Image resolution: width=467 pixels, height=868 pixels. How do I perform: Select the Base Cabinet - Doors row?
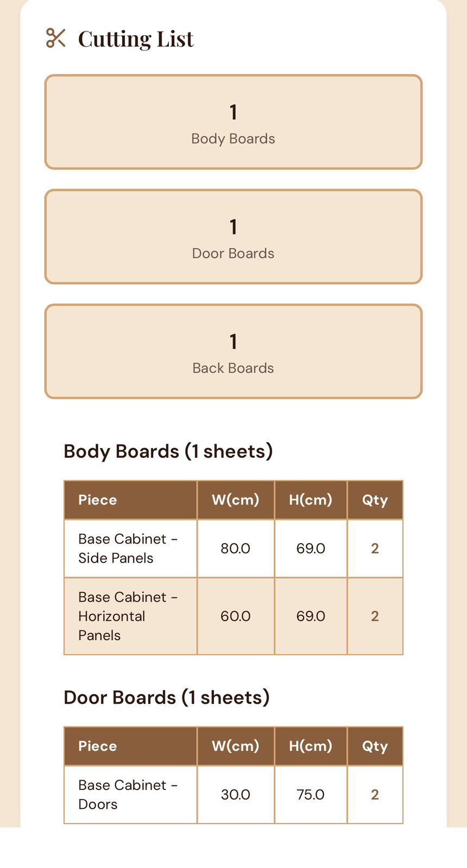pos(233,795)
